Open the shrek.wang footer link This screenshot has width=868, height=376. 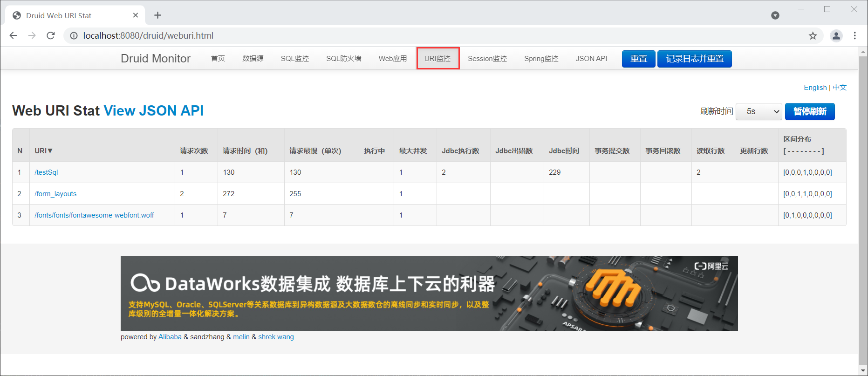276,337
